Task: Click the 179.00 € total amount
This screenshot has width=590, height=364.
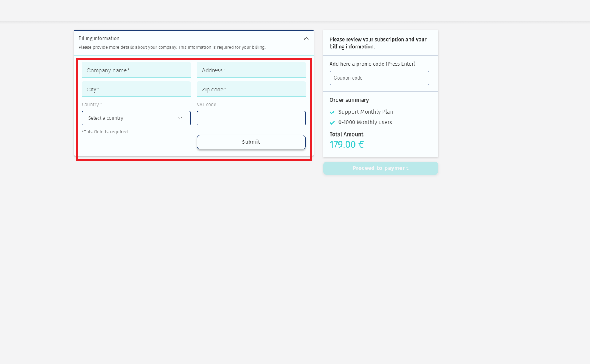Action: point(346,145)
